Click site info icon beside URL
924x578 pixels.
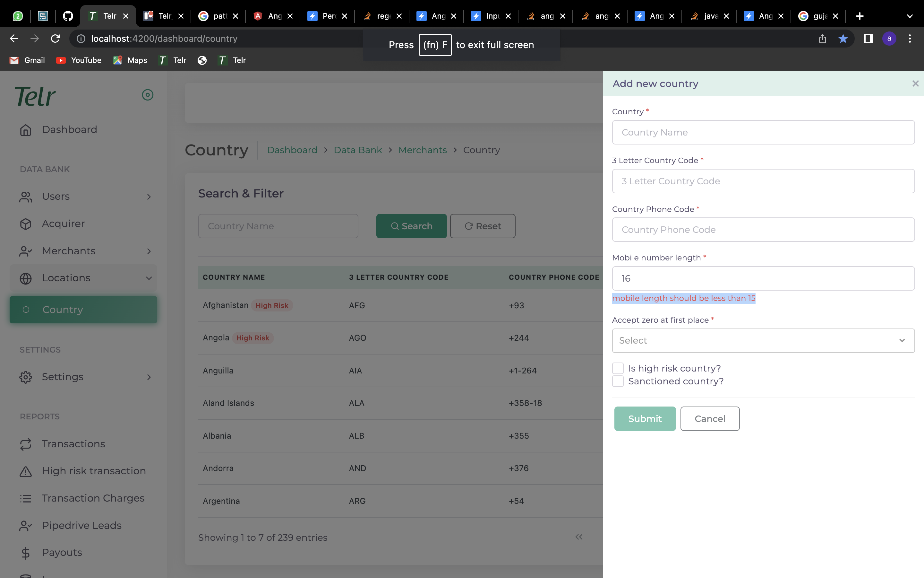[x=81, y=39]
